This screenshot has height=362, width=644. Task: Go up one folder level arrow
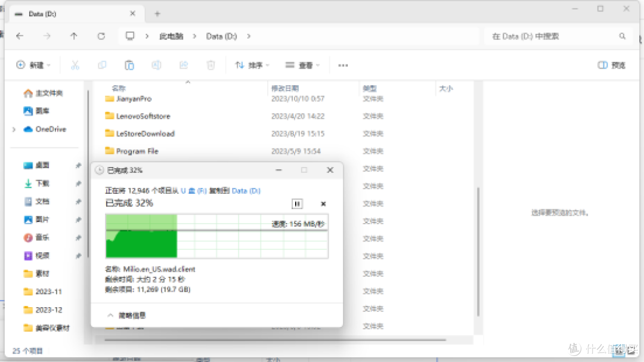click(x=74, y=36)
